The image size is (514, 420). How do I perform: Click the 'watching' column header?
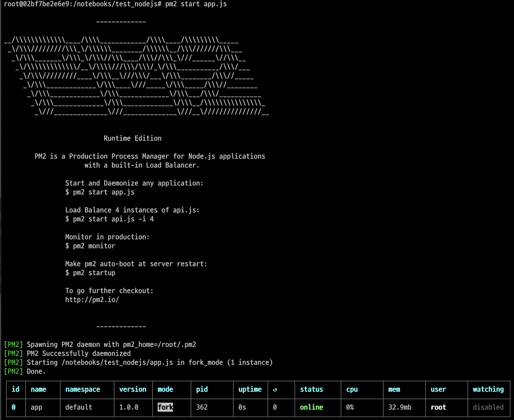click(x=488, y=389)
